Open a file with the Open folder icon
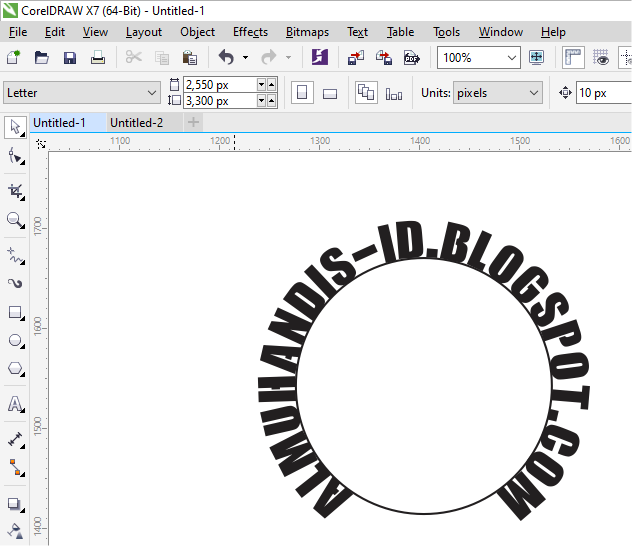 [42, 58]
